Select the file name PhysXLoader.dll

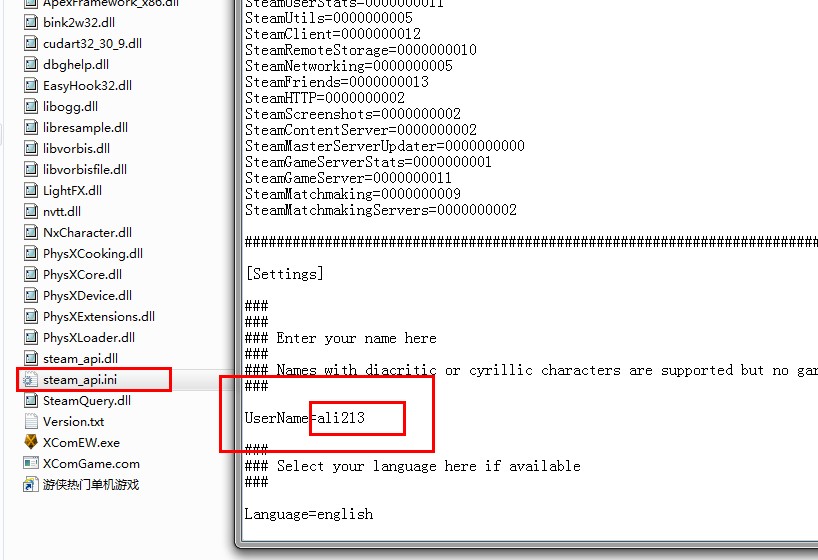point(89,338)
